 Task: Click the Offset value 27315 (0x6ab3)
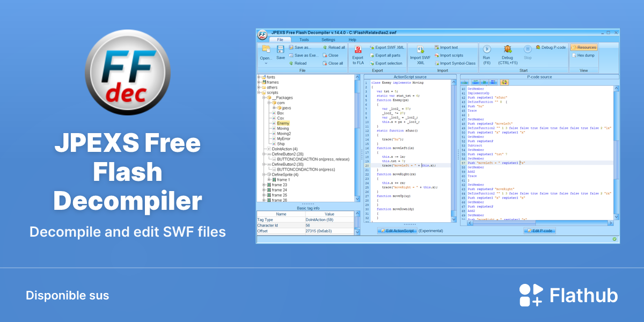(x=330, y=231)
